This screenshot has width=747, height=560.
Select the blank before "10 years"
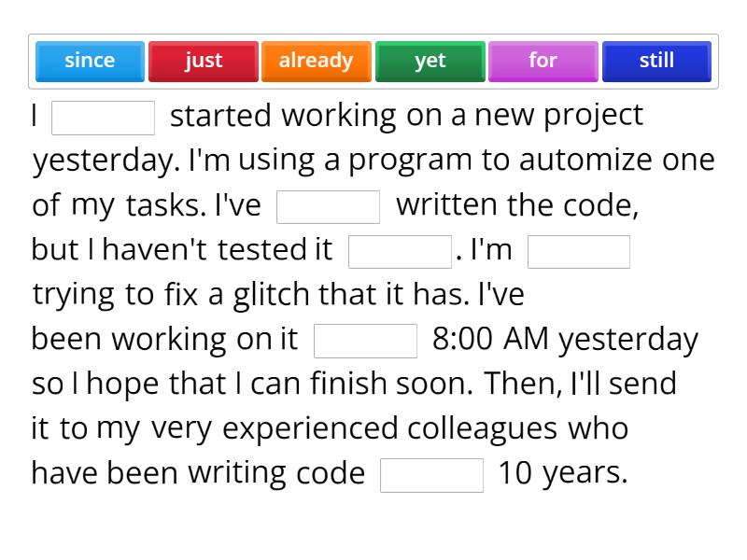[x=430, y=475]
